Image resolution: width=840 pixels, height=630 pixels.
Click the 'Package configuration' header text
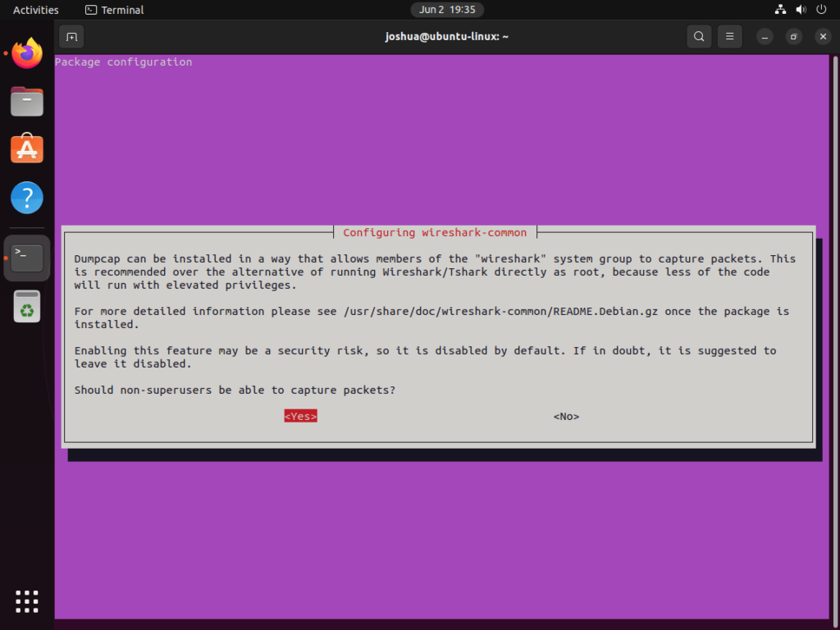tap(123, 62)
